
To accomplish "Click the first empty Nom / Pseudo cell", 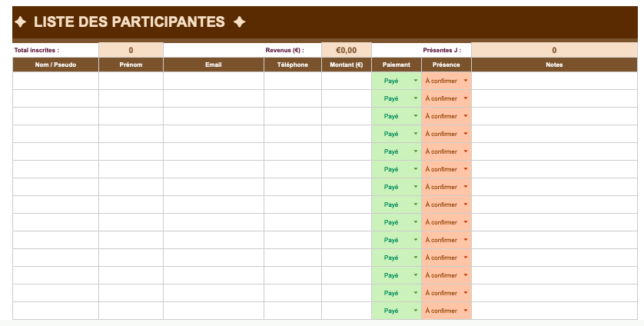I will pos(55,81).
